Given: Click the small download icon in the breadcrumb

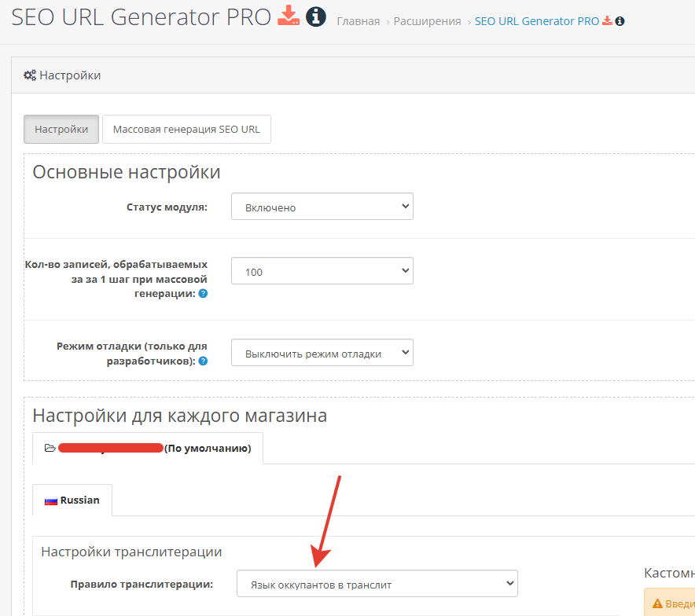Looking at the screenshot, I should (607, 20).
